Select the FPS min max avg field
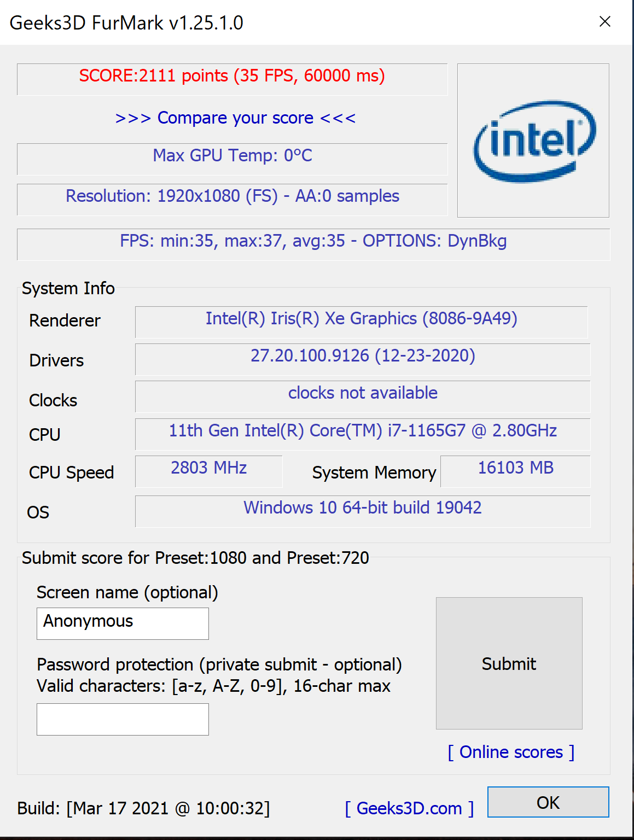 (x=313, y=244)
